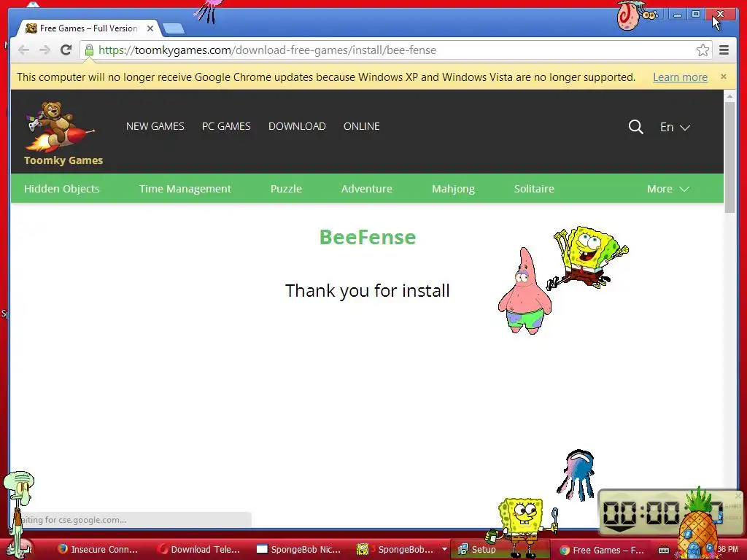This screenshot has width=747, height=560.
Task: Open the site search magnifier icon
Action: [635, 127]
